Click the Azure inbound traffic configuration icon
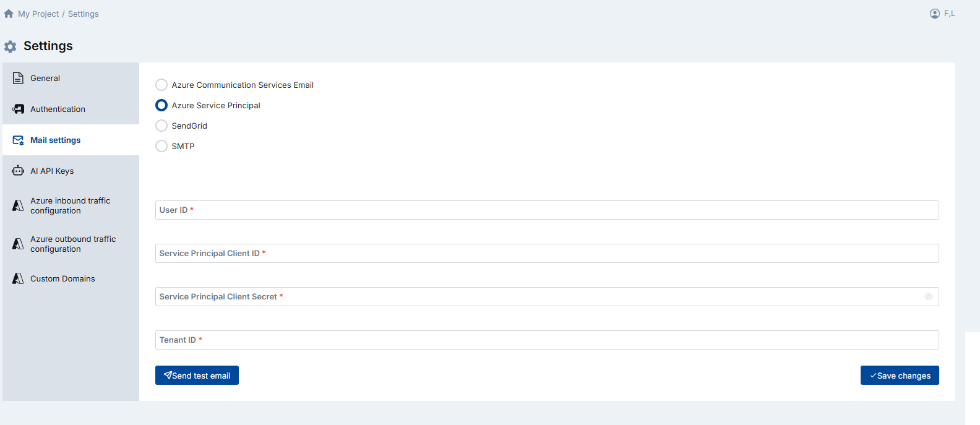Viewport: 980px width, 425px height. 18,205
